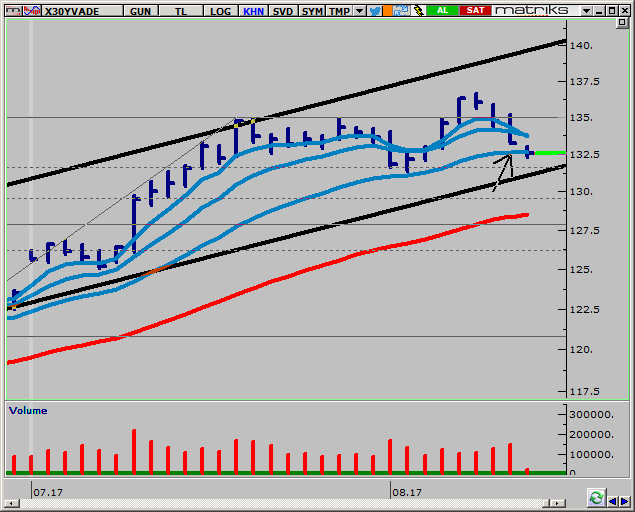The height and width of the screenshot is (512, 635).
Task: Toggle LOG logarithmic scale
Action: [220, 11]
